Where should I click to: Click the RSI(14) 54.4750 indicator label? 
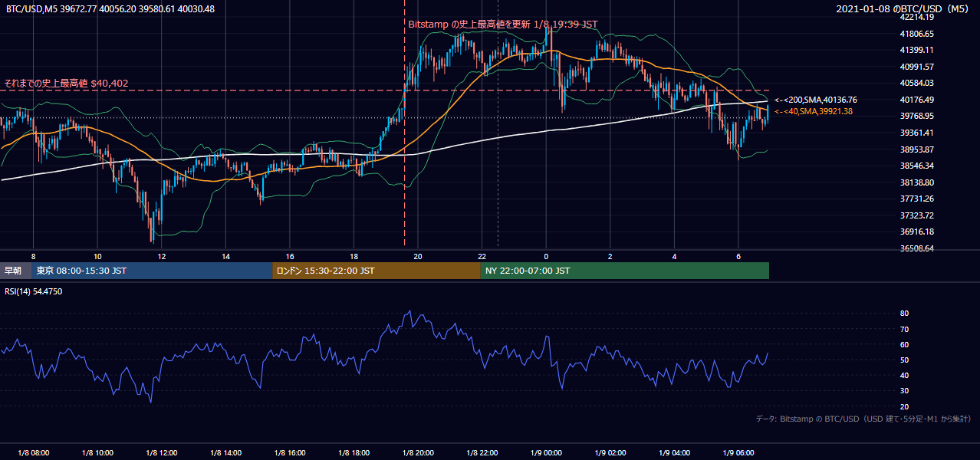point(34,291)
